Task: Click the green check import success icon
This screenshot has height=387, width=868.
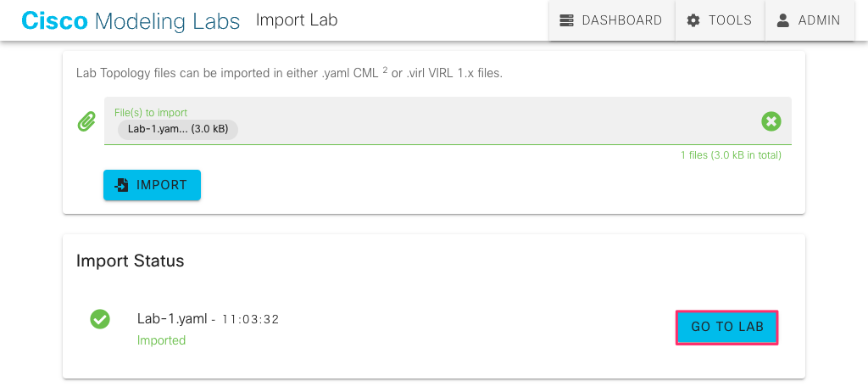Action: (x=100, y=319)
